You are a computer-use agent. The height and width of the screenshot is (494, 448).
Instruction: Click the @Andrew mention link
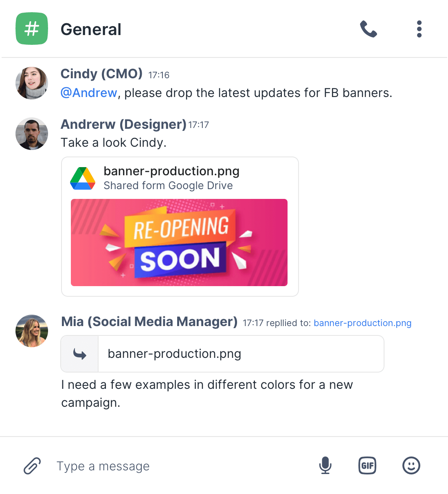tap(89, 93)
